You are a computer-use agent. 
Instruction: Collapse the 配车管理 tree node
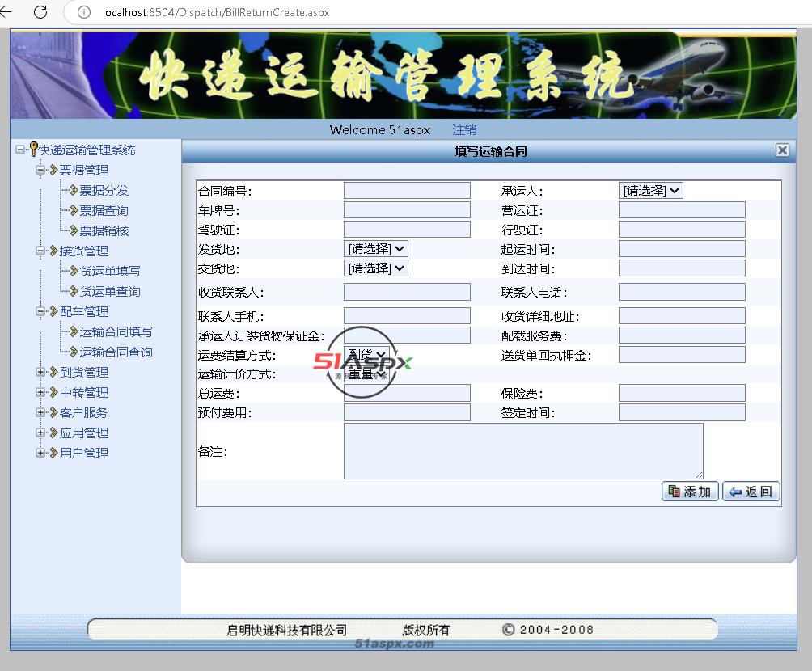click(40, 311)
